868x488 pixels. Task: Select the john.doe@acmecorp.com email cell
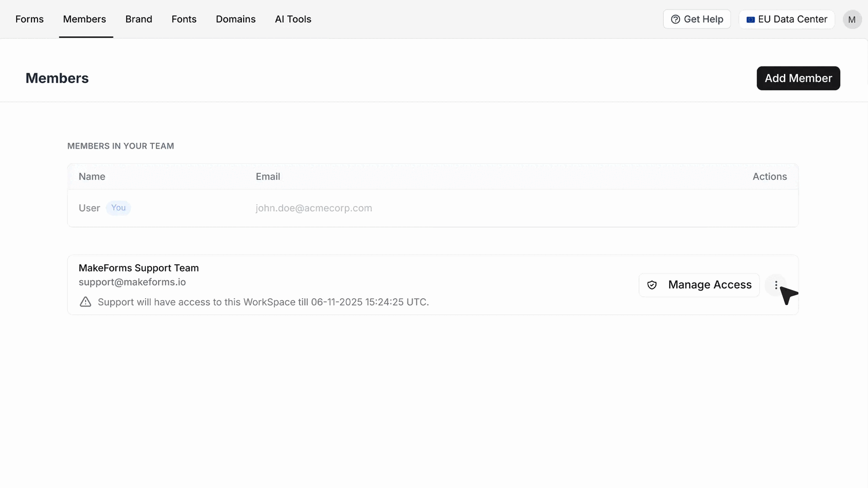[314, 208]
